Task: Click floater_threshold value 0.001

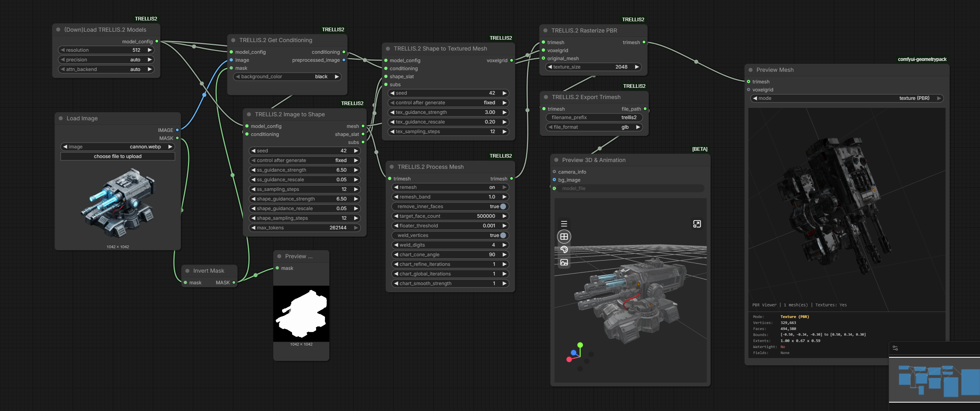Action: point(489,226)
